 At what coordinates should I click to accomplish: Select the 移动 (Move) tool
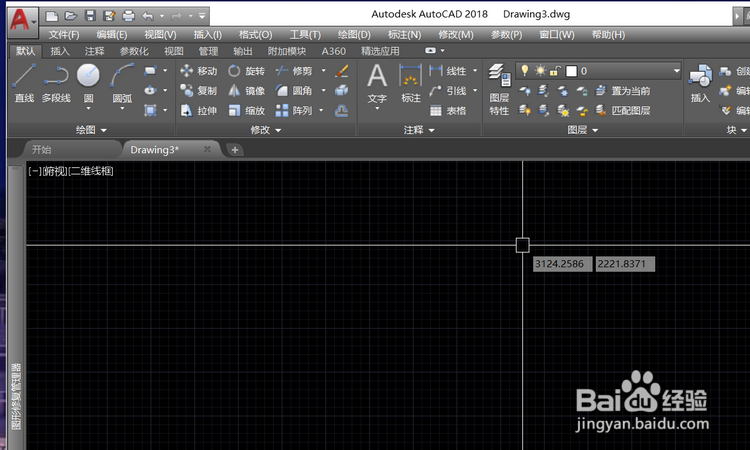coord(199,71)
